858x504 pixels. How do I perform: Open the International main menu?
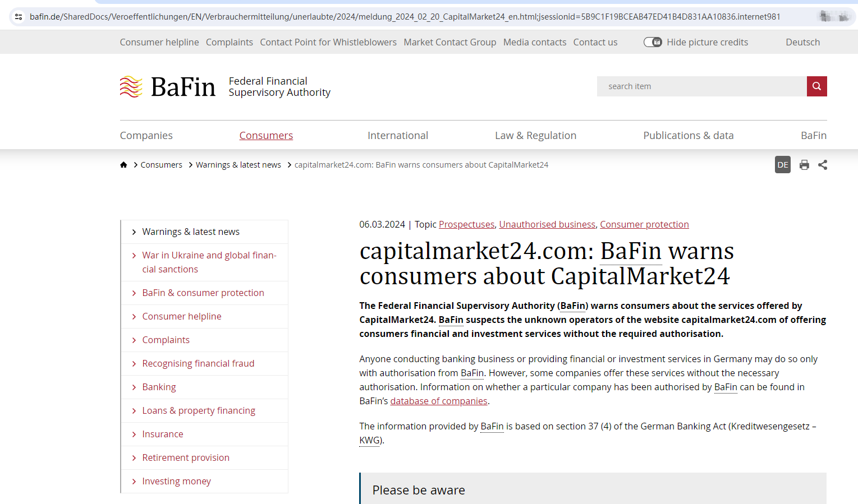click(x=398, y=135)
